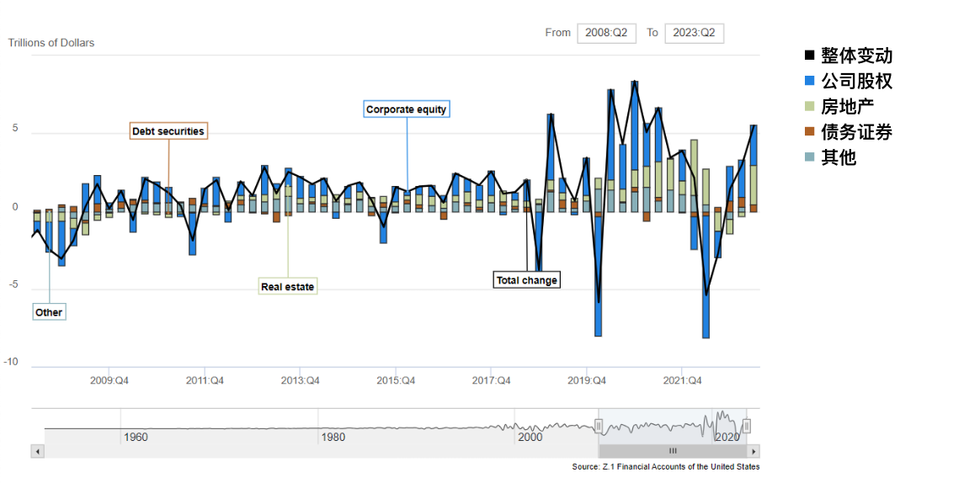Click the blue 公司股权 legend swatch
Viewport: 980px width, 483px height.
coord(809,82)
